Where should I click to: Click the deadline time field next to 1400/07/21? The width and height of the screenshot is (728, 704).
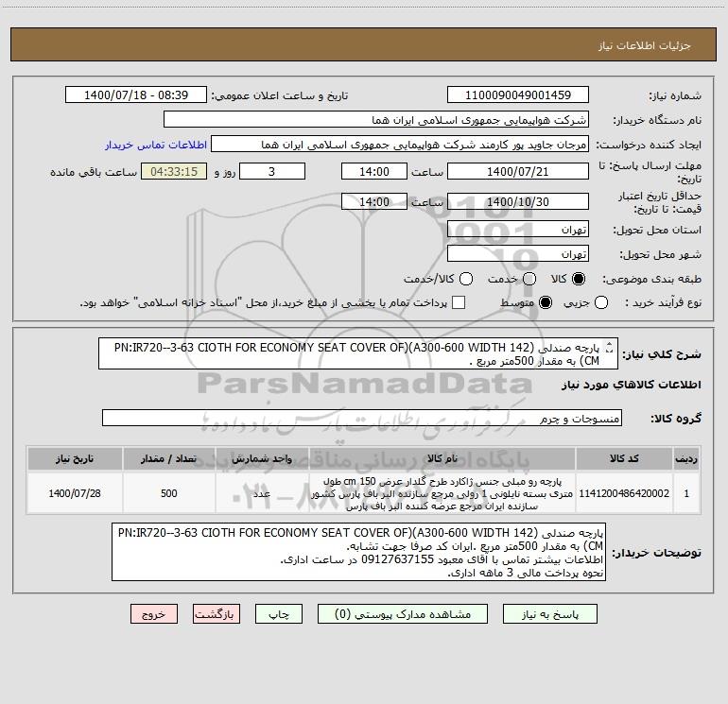coord(374,171)
